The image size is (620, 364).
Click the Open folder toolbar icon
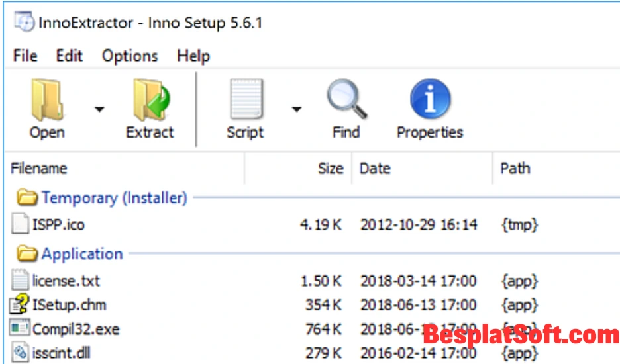click(47, 99)
